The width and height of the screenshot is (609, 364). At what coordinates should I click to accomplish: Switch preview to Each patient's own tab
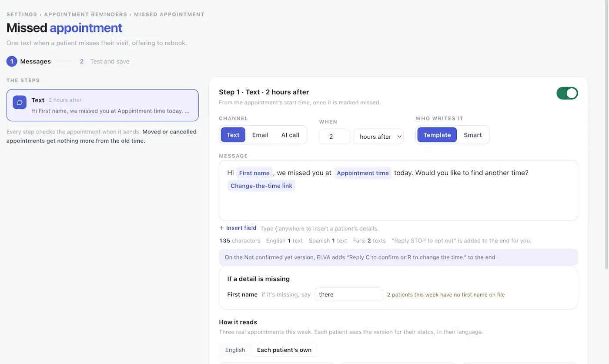(284, 350)
